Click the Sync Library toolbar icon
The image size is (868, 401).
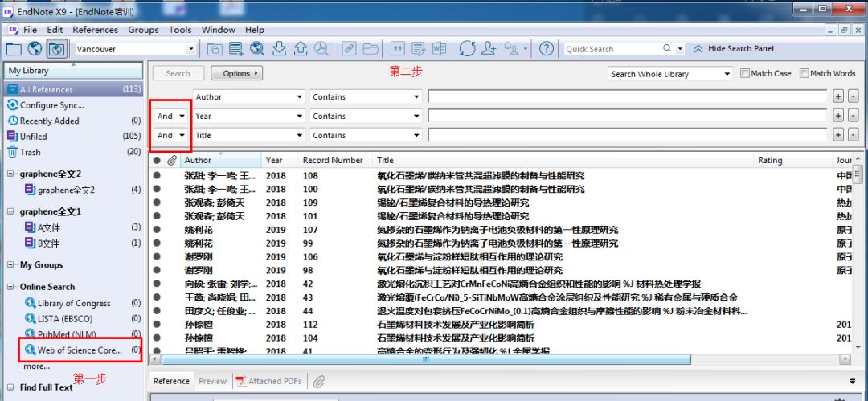(x=468, y=49)
